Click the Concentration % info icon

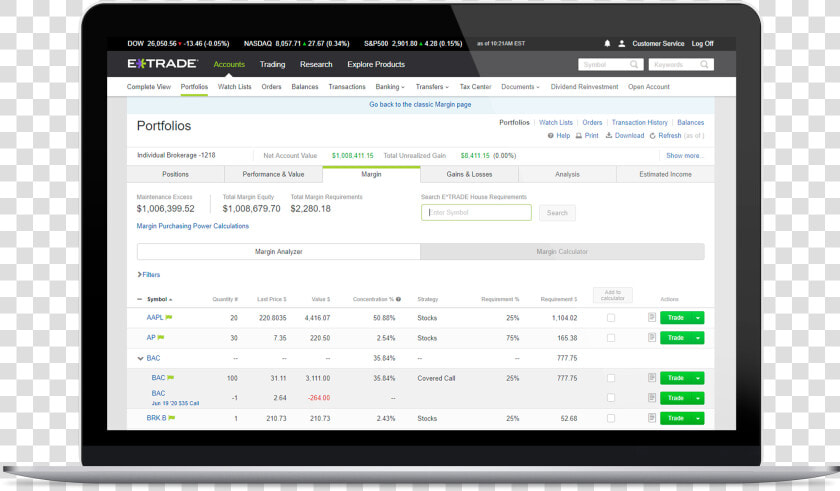click(398, 299)
